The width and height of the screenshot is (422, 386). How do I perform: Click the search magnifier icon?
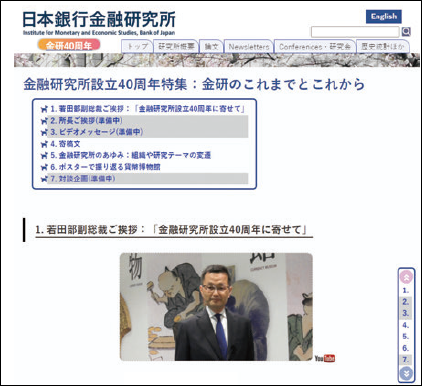406,32
